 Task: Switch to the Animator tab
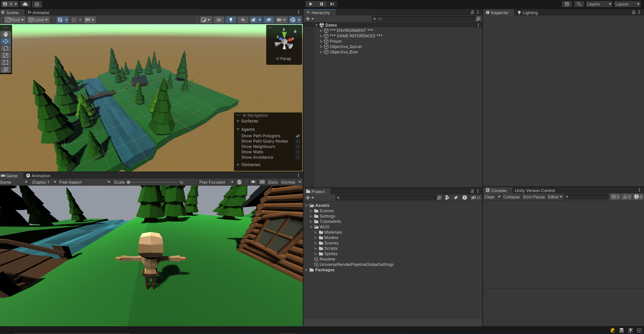click(x=38, y=13)
